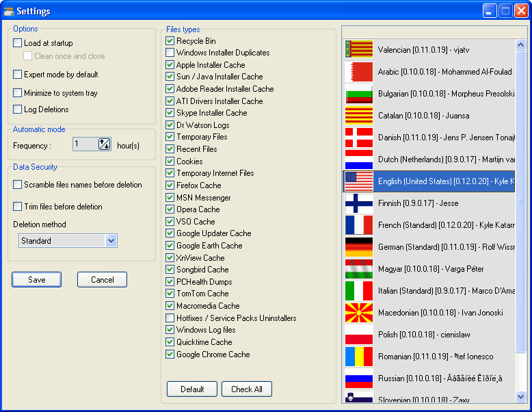Uncheck Google Earth Cache
This screenshot has height=412, width=532.
coord(170,246)
